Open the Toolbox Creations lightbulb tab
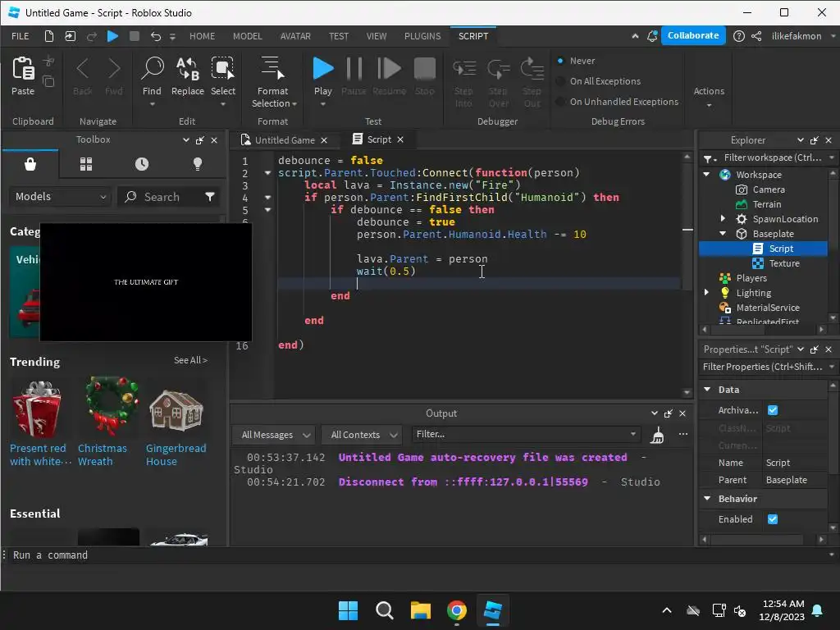 [x=198, y=164]
